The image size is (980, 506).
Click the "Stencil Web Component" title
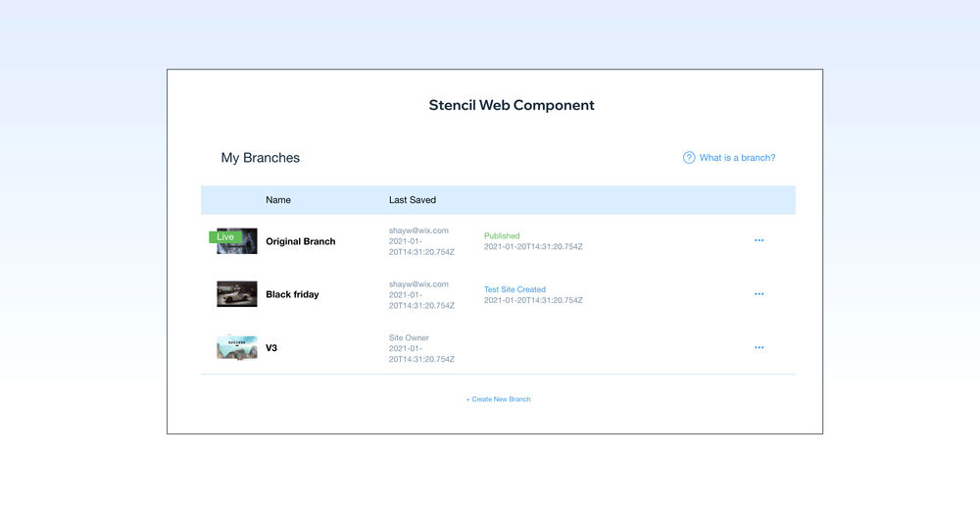coord(512,105)
